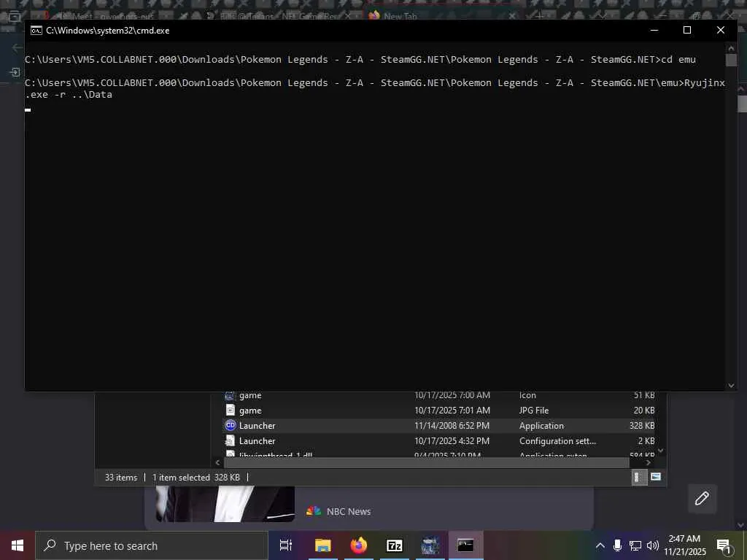Click the Explorer horizontal scrollbar track
The height and width of the screenshot is (560, 747).
(x=426, y=462)
